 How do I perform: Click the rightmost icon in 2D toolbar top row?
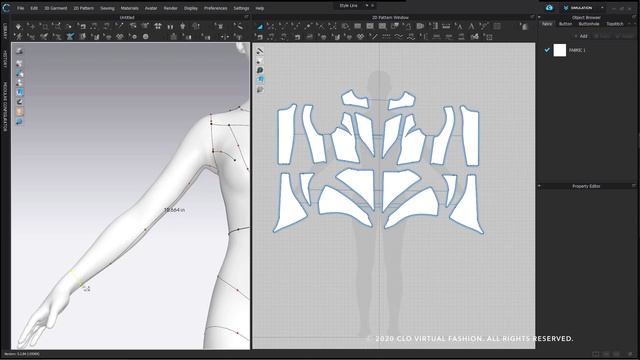(x=524, y=27)
